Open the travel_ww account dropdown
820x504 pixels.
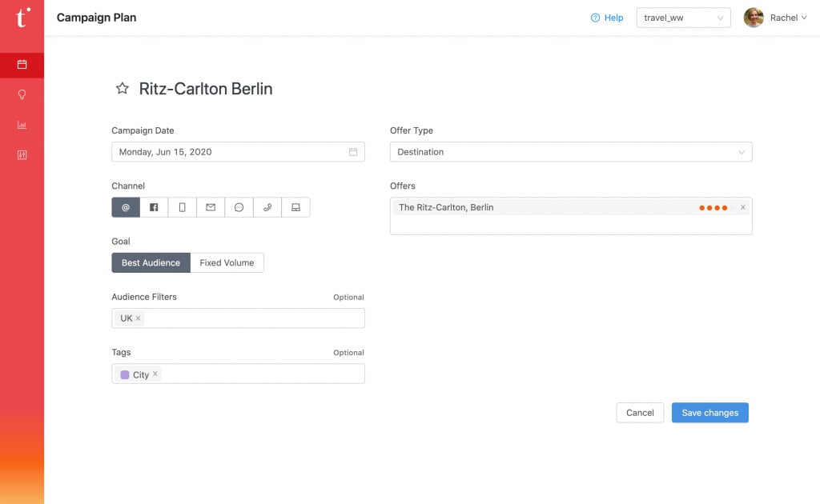click(x=683, y=18)
